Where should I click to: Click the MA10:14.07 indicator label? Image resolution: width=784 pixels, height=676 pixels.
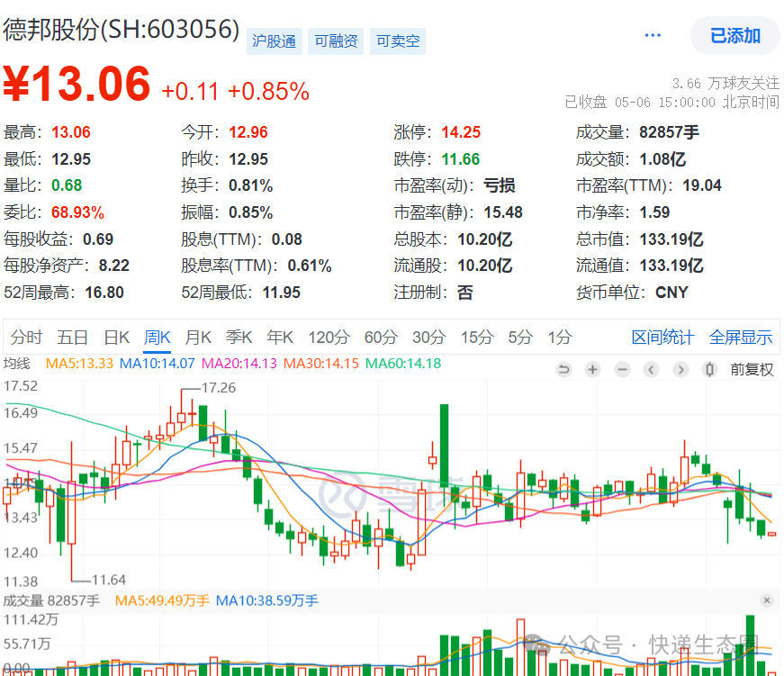(157, 364)
